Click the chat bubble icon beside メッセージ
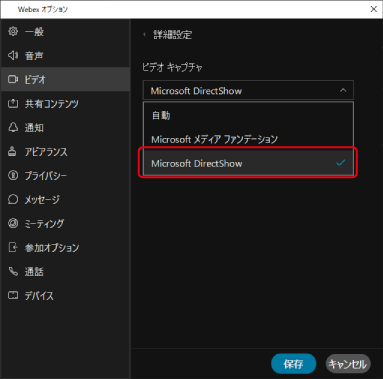383x379 pixels. [13, 199]
